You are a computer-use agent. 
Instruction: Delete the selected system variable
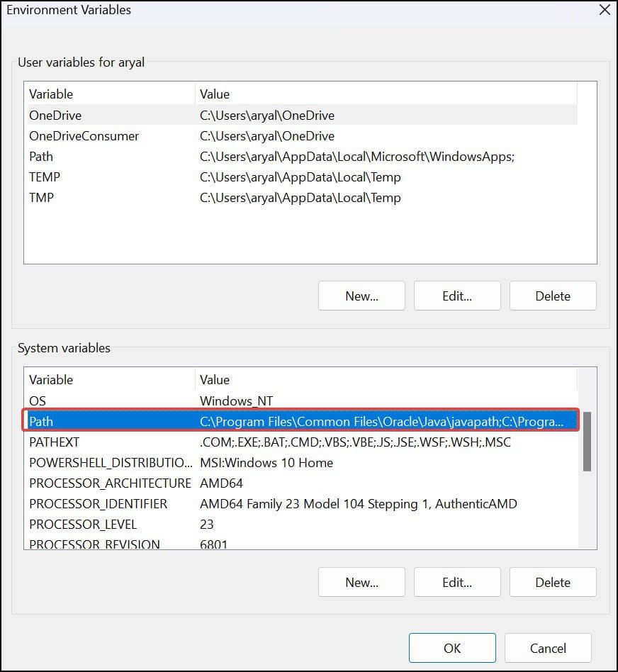tap(553, 582)
